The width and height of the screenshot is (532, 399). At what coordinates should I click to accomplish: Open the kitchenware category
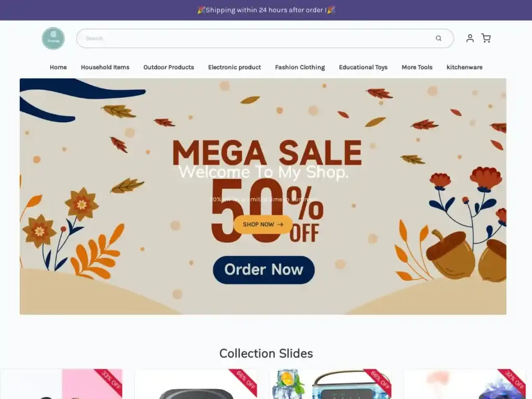(464, 67)
